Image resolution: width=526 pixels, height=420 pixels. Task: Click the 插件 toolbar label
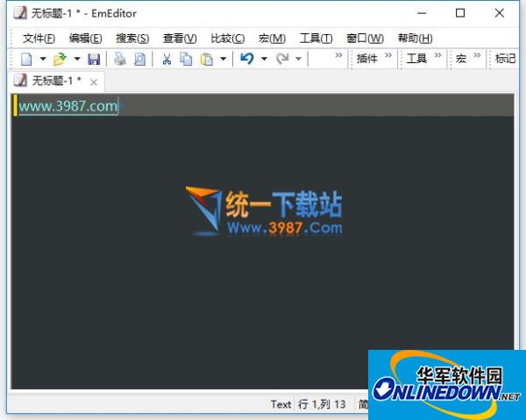367,59
